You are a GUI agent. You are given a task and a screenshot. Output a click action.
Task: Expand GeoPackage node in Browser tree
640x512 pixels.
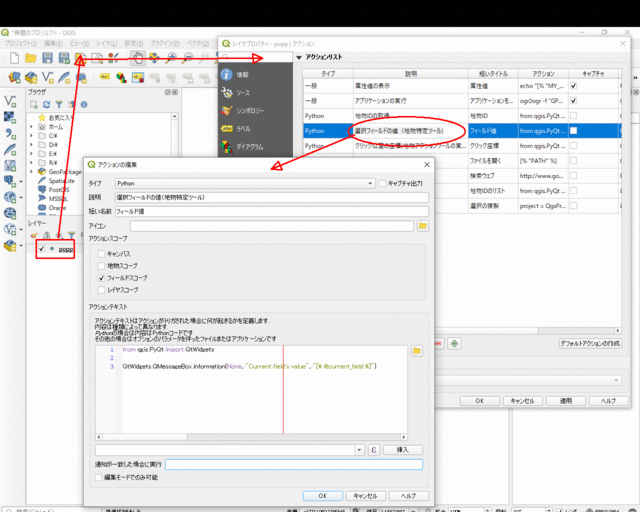click(31, 171)
